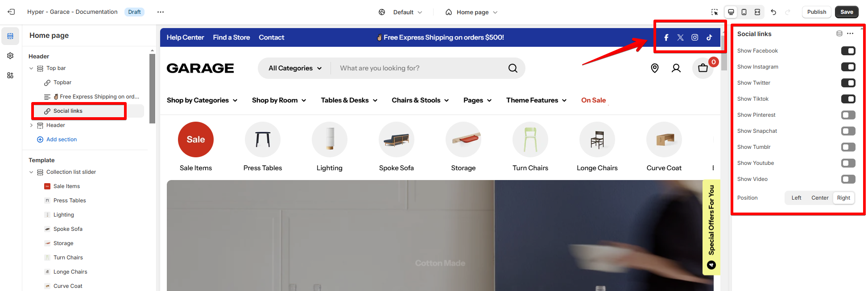Image resolution: width=868 pixels, height=291 pixels.
Task: Click Find a Store link
Action: click(x=231, y=37)
